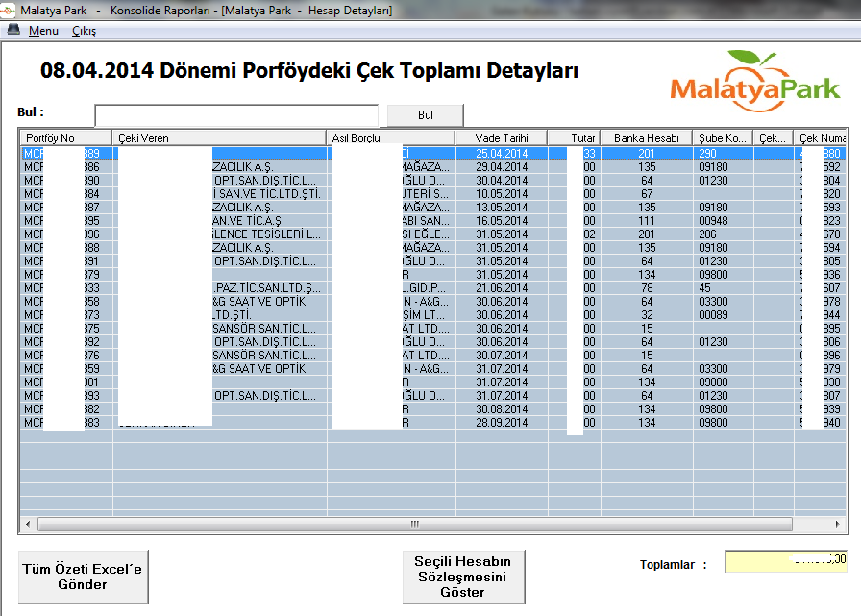Click the MalatyaPark logo image

tap(755, 81)
